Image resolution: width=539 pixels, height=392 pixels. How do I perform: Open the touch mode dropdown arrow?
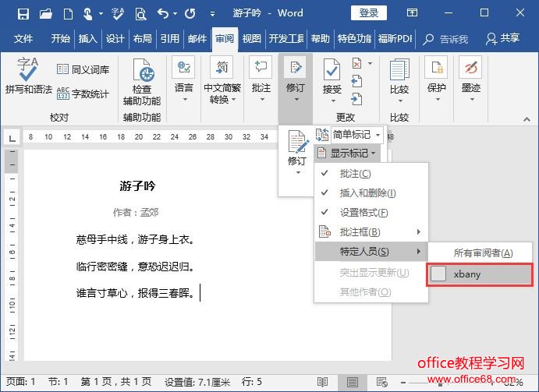pyautogui.click(x=101, y=14)
